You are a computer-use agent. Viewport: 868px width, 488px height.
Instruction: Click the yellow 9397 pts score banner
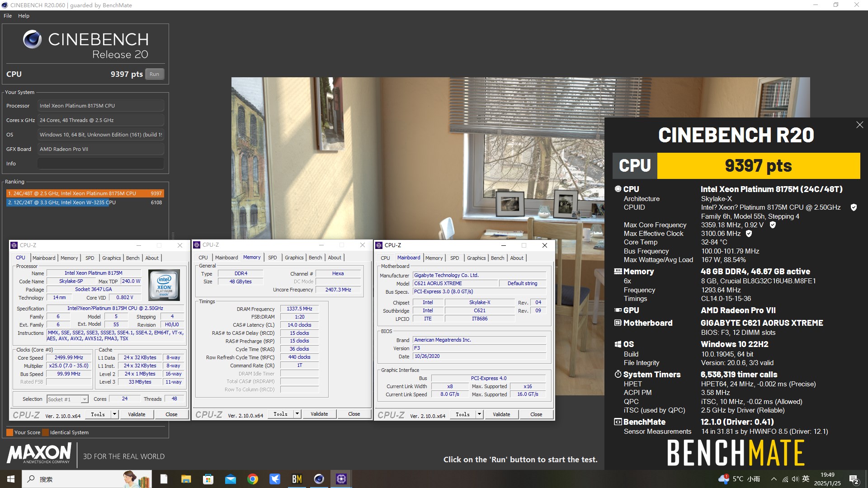point(758,166)
